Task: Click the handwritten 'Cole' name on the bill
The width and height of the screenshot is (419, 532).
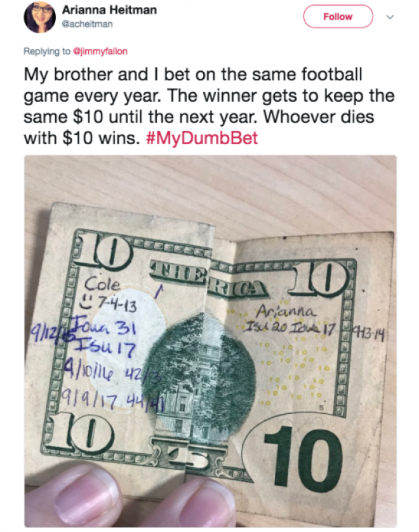Action: point(102,283)
